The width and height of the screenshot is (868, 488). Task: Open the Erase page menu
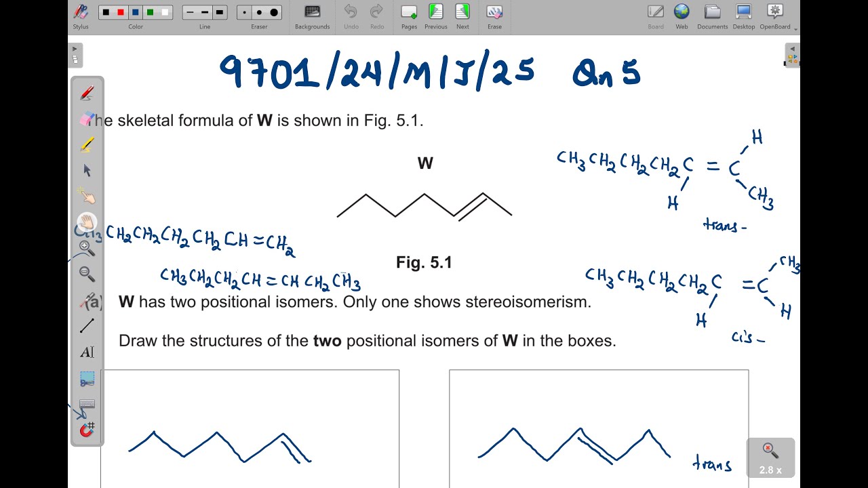(494, 16)
